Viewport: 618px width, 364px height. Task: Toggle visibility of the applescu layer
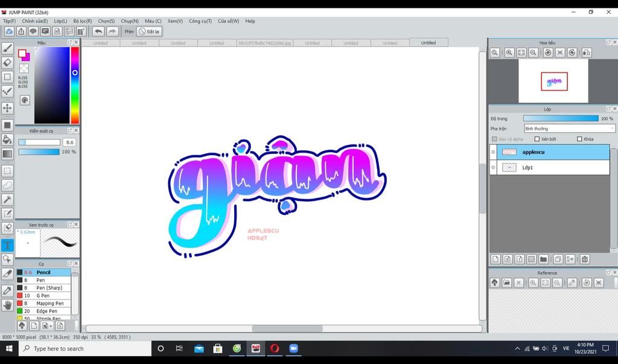pyautogui.click(x=493, y=152)
